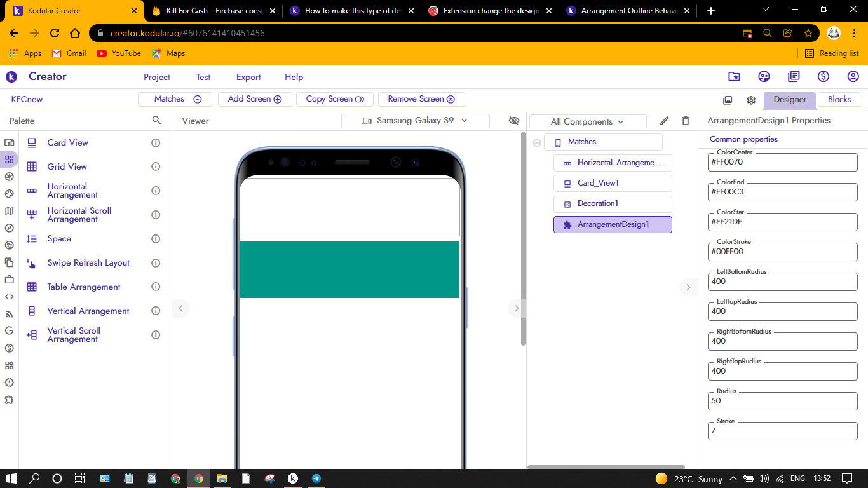Edit the LeftBottomRudius value field
Screen dimensions: 868x488
pyautogui.click(x=783, y=281)
